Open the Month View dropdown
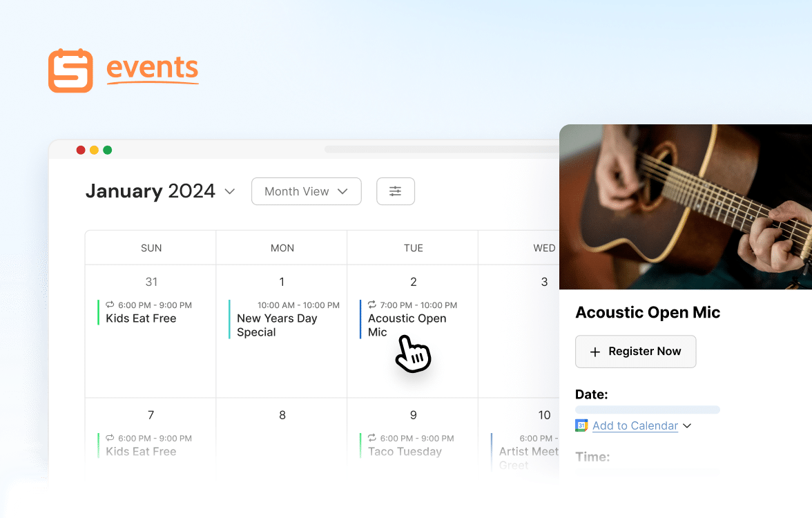Image resolution: width=812 pixels, height=518 pixels. (x=306, y=191)
